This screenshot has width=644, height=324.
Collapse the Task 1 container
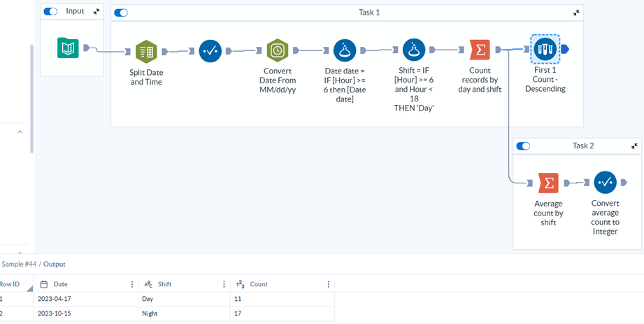[576, 13]
